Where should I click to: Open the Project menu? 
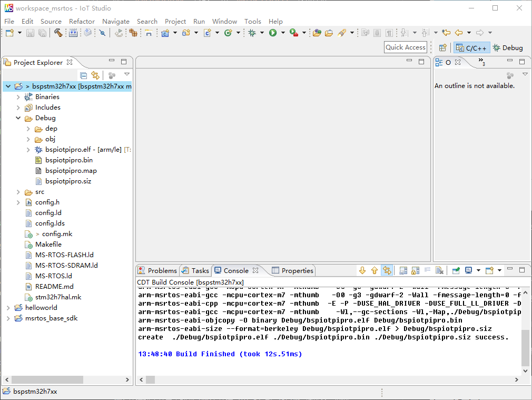tap(175, 22)
